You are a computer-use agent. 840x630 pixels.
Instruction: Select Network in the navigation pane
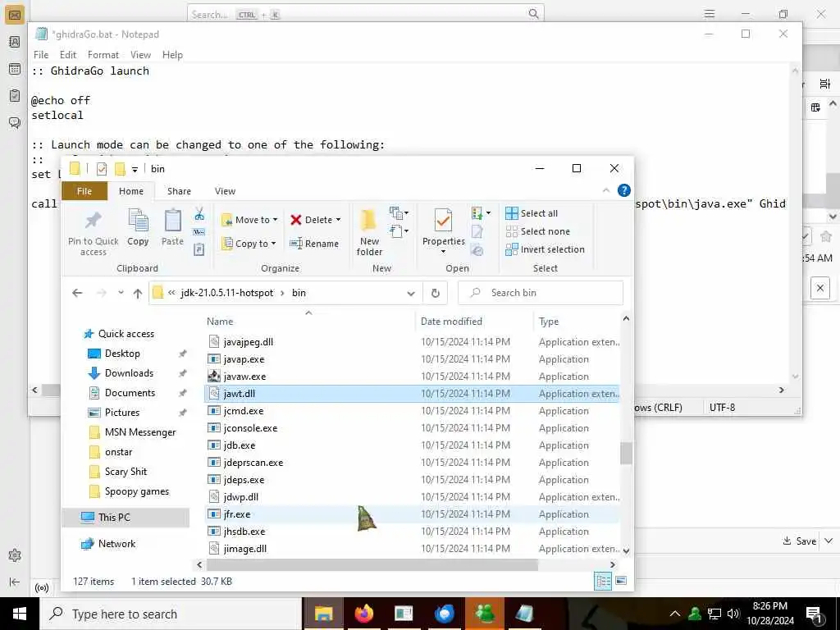click(116, 543)
